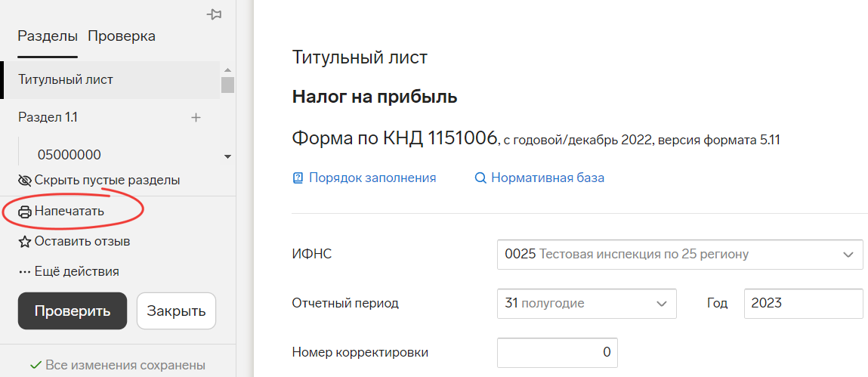Click the Номер корректировки input field
This screenshot has height=377, width=868.
[557, 352]
